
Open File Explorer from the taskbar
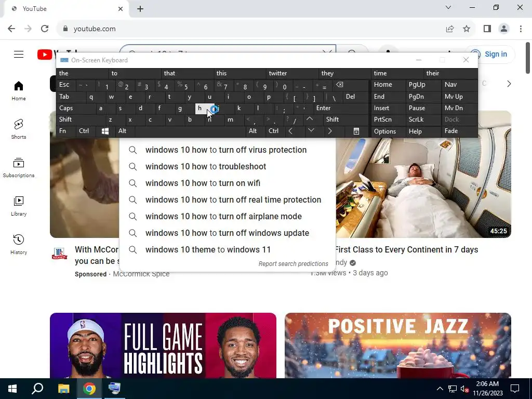click(x=63, y=389)
